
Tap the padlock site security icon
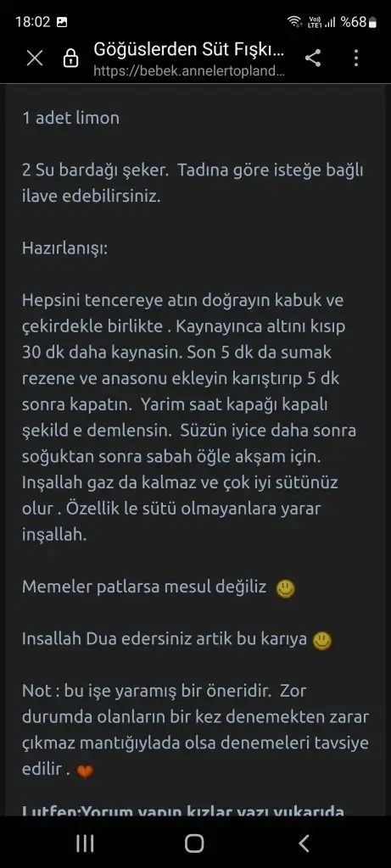pos(71,58)
